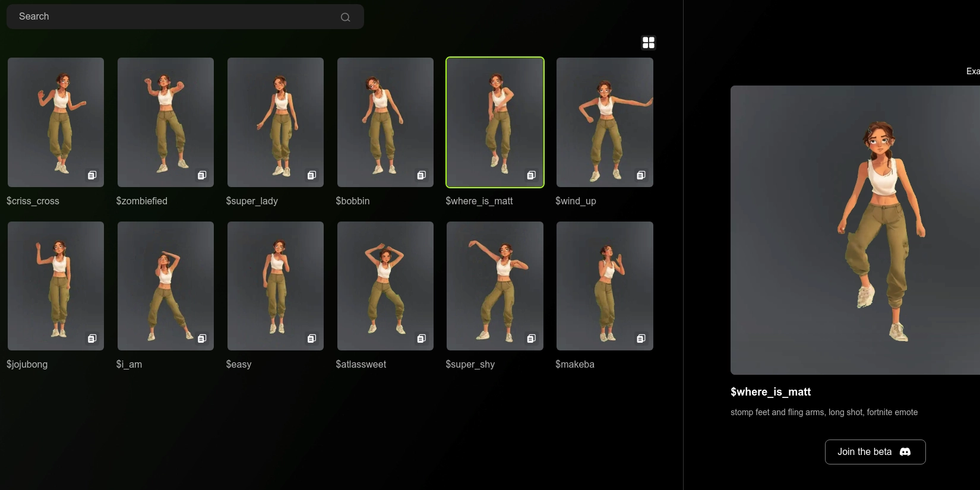
Task: Click the $wind_up label text
Action: (x=576, y=201)
